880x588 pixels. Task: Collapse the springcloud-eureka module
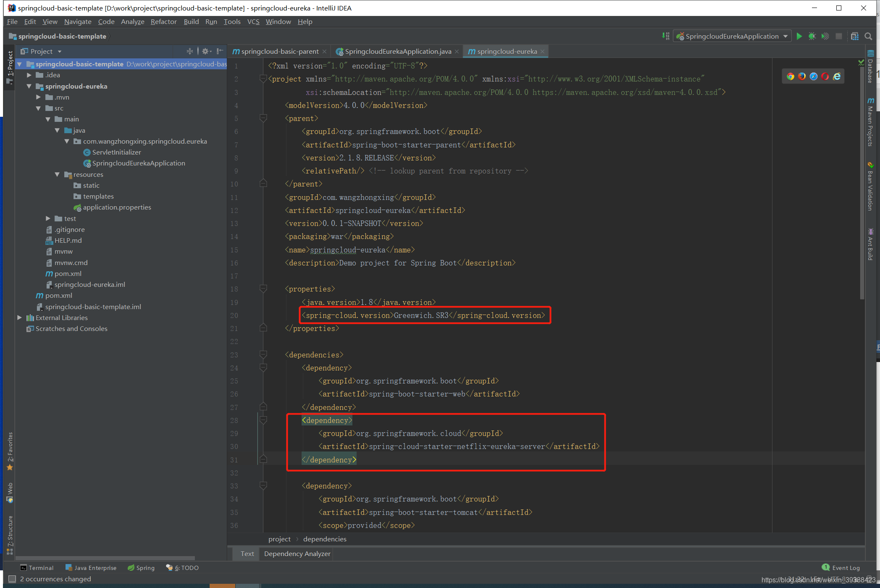pos(29,86)
